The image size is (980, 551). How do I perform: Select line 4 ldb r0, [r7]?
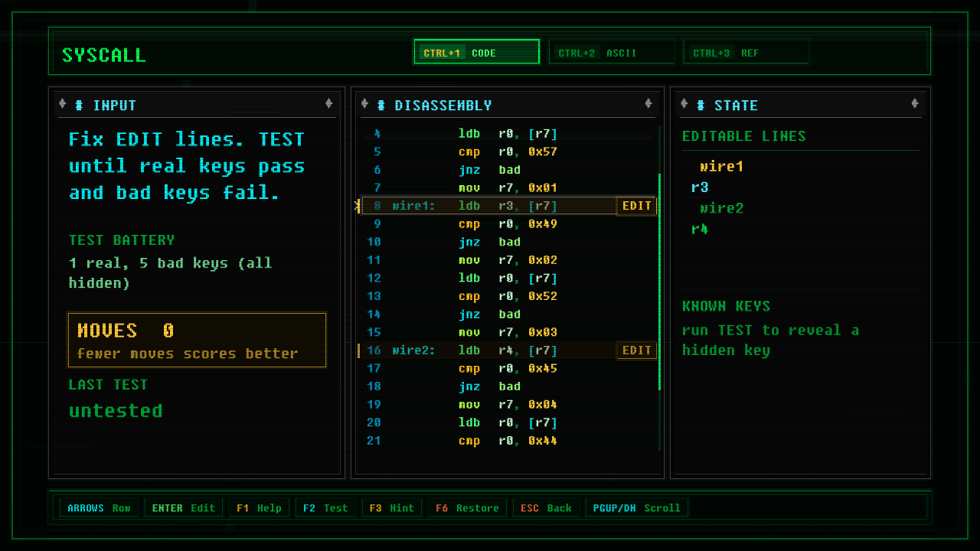pos(508,134)
